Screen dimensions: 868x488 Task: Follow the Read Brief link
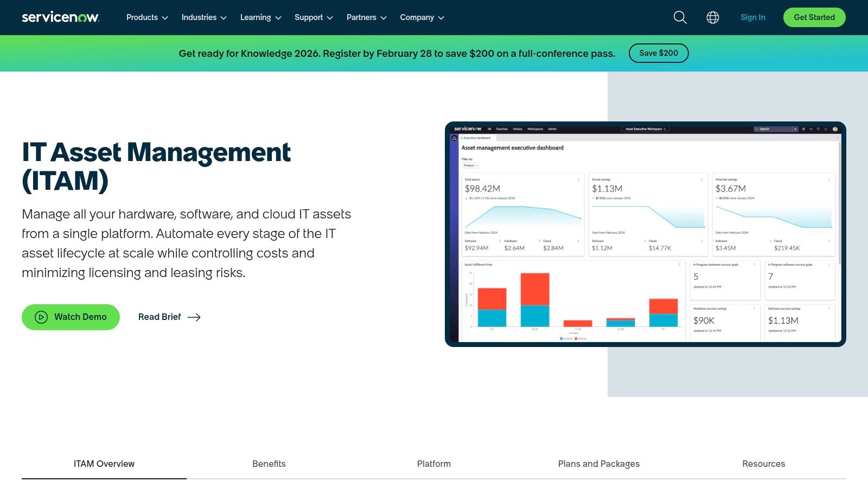coord(160,317)
